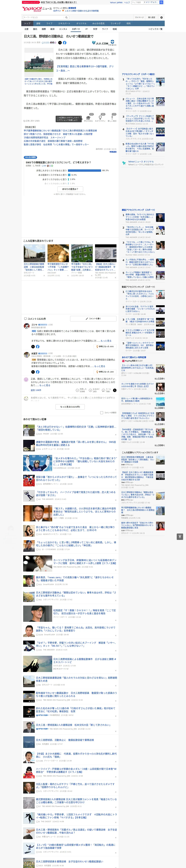Dismiss the 日大三野球部が書類送検 recommended card
This screenshot has height=868, width=186.
pos(44,276)
